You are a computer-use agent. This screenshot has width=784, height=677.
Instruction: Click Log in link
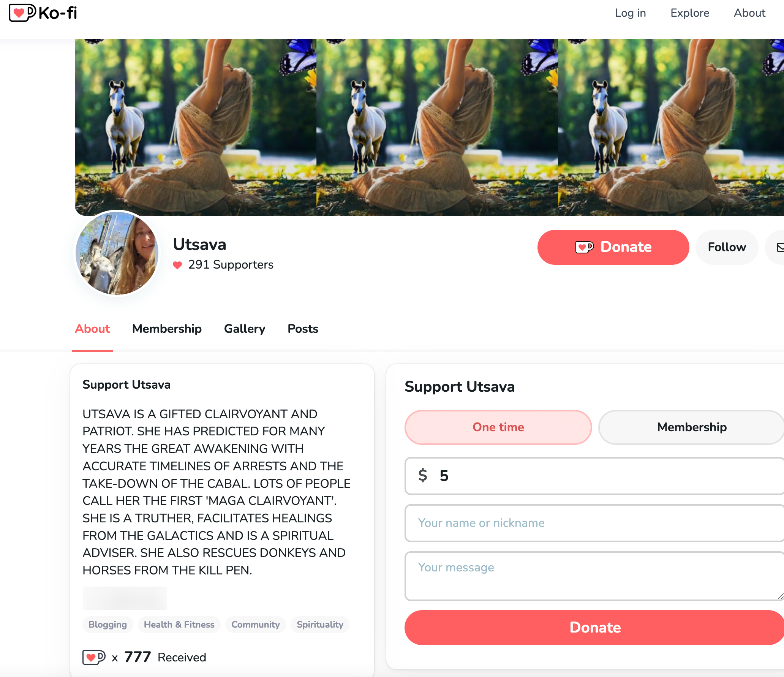point(630,13)
